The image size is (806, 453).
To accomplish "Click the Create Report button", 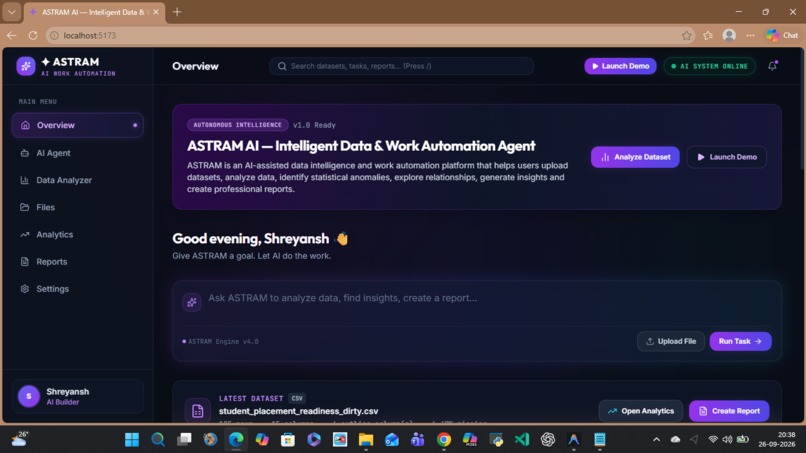I will 729,411.
